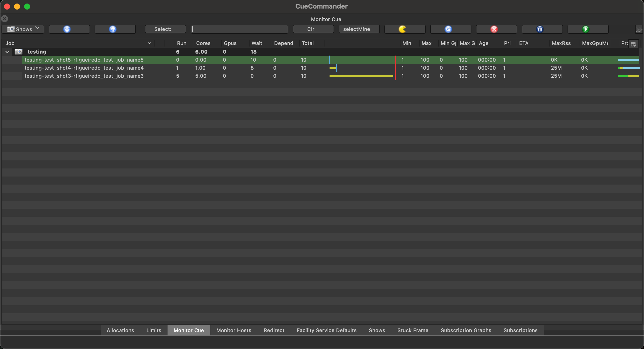The width and height of the screenshot is (644, 349).
Task: Switch to the Subscriptions tab
Action: pyautogui.click(x=520, y=330)
